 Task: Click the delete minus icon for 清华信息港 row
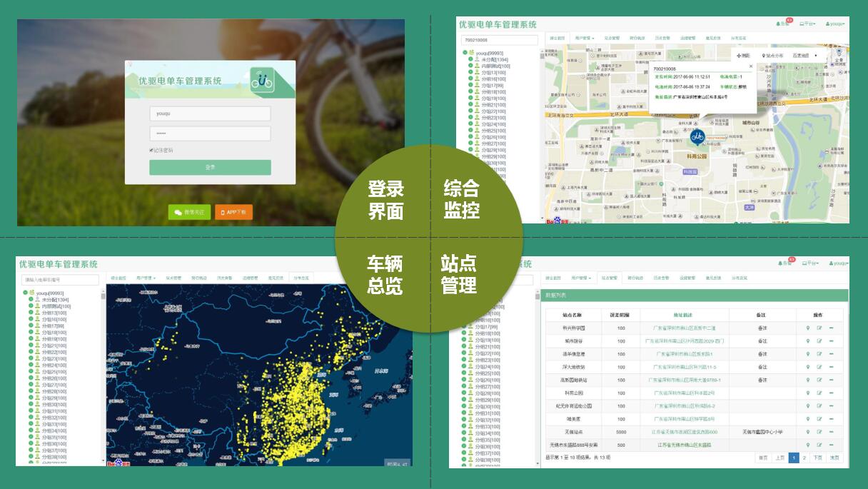[831, 353]
